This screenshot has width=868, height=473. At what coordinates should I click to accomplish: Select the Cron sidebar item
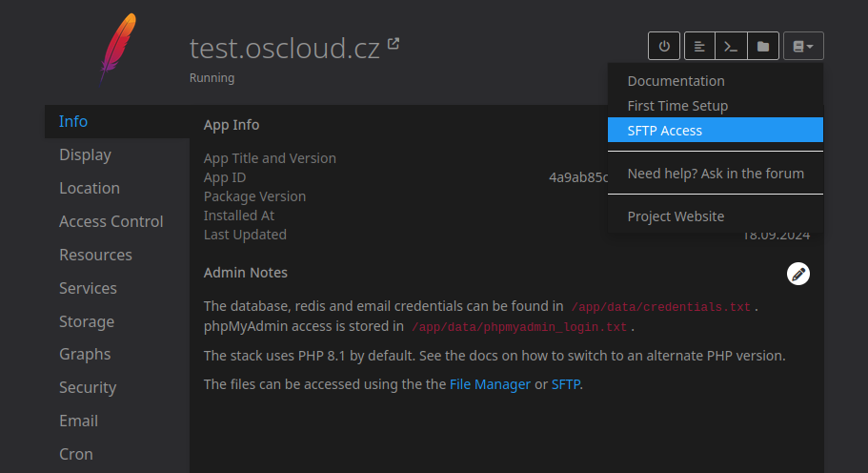[x=76, y=454]
